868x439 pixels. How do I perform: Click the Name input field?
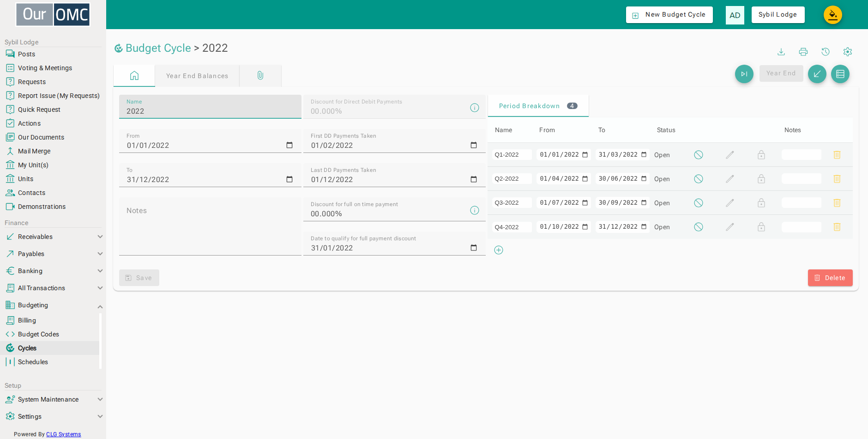(x=210, y=107)
